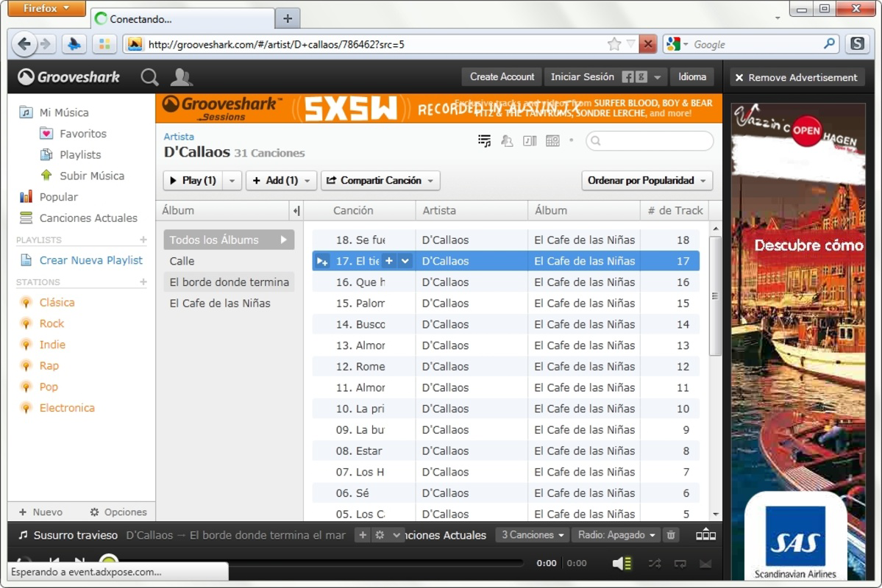Select El Cafe de las Niñas album filter
The width and height of the screenshot is (882, 588).
[229, 303]
